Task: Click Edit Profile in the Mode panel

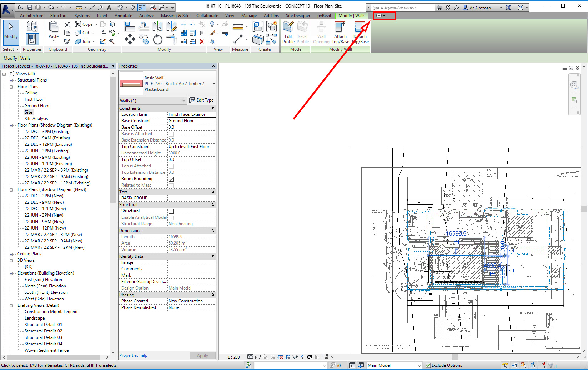Action: click(x=288, y=32)
